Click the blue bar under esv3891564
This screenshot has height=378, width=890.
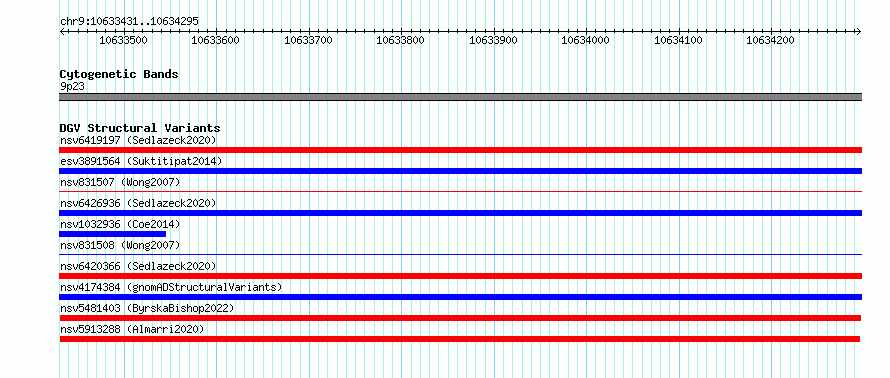[460, 171]
